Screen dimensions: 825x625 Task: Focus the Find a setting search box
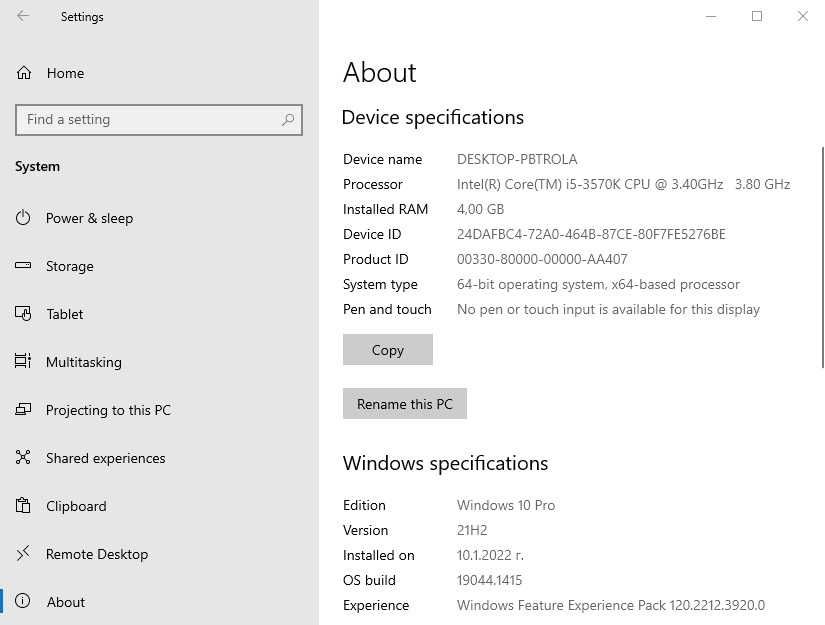point(150,120)
